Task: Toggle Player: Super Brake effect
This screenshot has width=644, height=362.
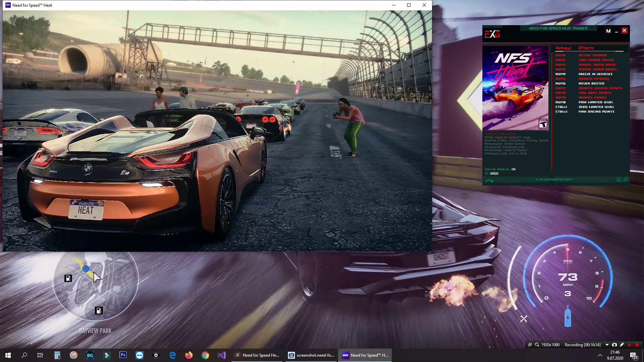Action: 597,69
